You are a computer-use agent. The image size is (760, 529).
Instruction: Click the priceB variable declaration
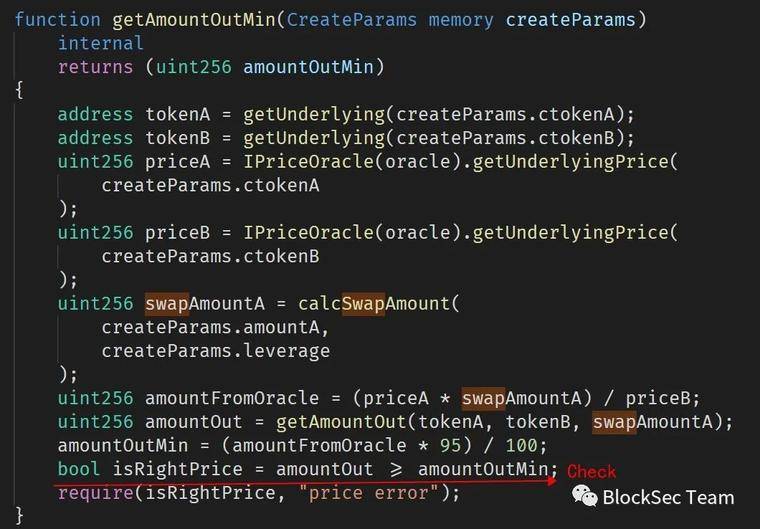[177, 233]
